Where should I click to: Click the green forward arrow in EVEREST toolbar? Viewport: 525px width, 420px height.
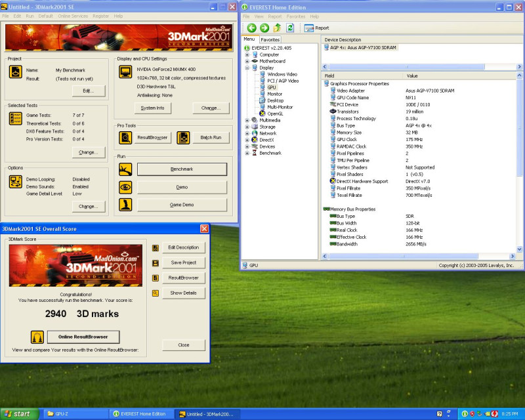[x=264, y=28]
